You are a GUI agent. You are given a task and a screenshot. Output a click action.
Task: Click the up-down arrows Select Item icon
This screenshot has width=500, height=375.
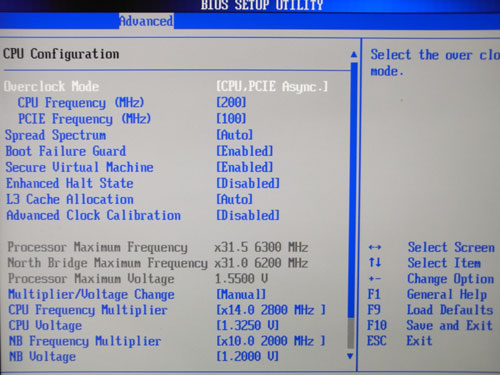click(375, 262)
